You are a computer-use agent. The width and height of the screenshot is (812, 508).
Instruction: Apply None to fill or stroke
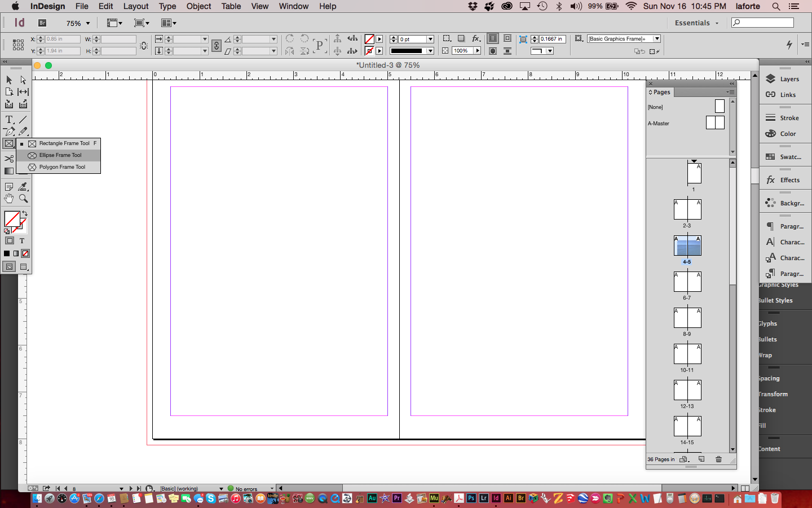(x=25, y=253)
